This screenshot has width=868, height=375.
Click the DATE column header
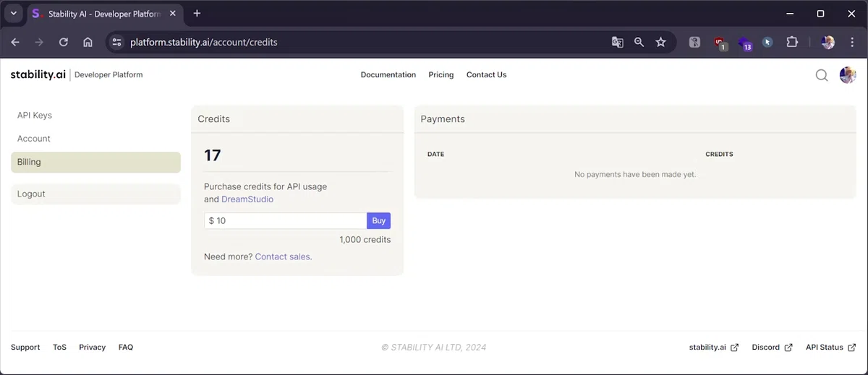coord(435,155)
